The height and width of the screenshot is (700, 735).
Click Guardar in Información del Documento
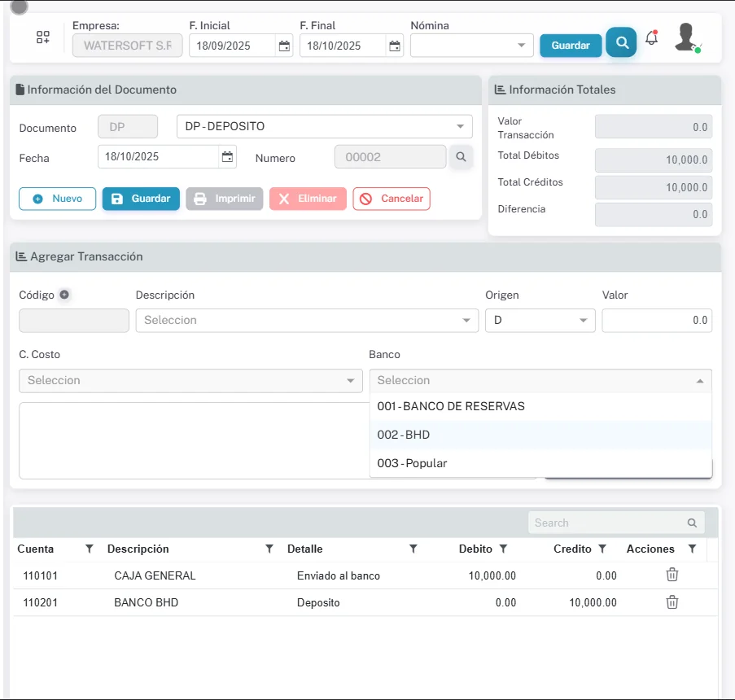pyautogui.click(x=141, y=199)
